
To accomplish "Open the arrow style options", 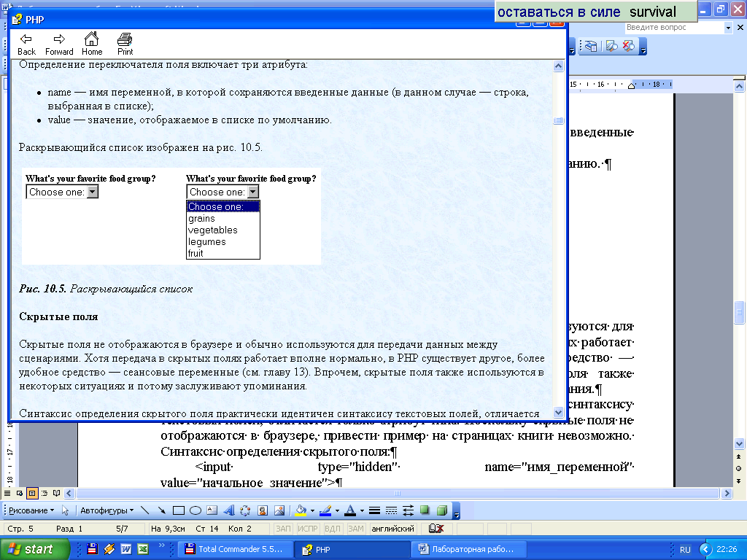I will coord(408,510).
